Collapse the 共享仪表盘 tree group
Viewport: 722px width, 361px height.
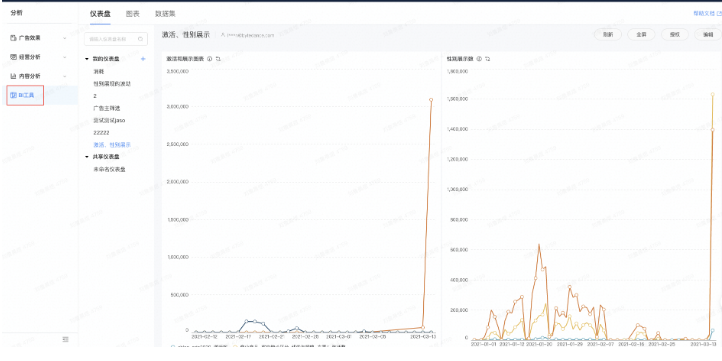pos(87,157)
